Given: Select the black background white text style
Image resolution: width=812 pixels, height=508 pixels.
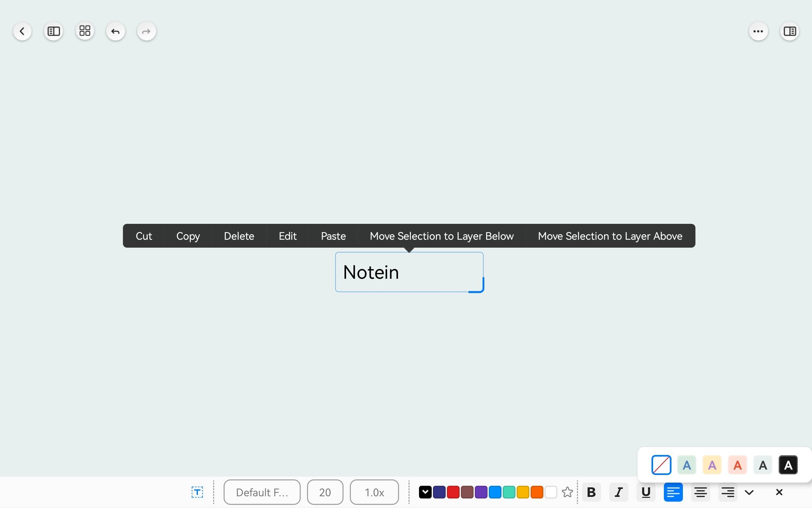Looking at the screenshot, I should pos(788,465).
